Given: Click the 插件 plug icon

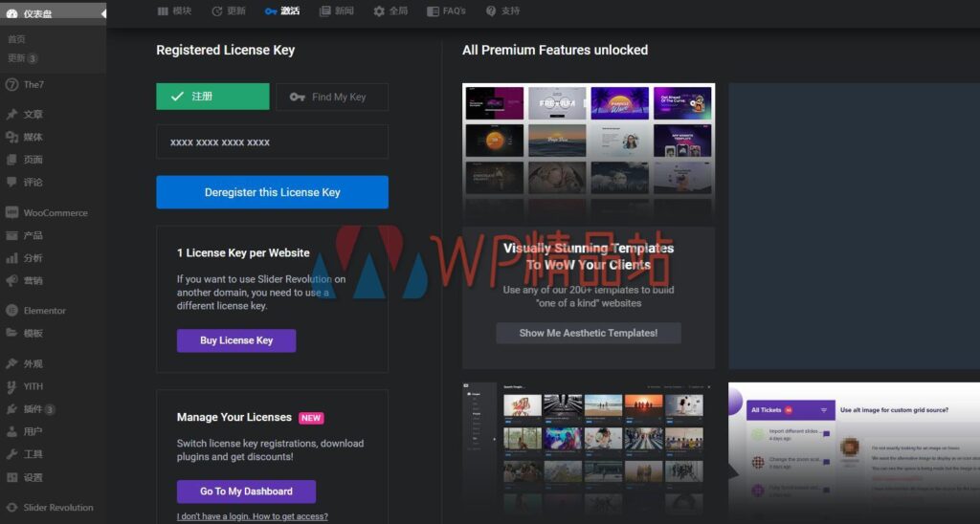Looking at the screenshot, I should click(11, 409).
